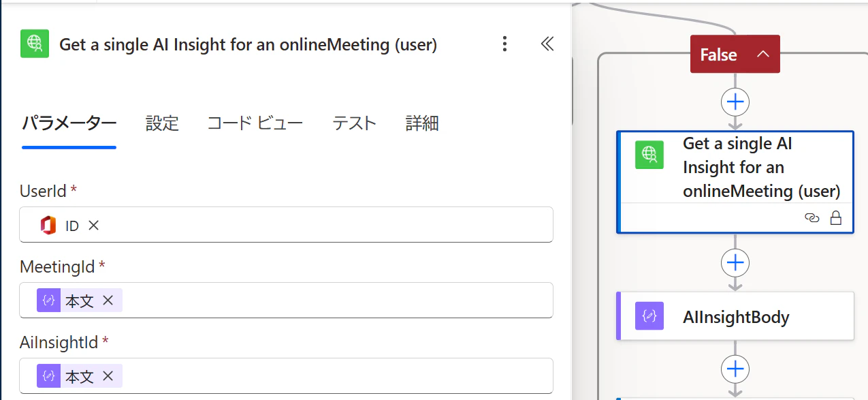This screenshot has height=400, width=868.
Task: Focus the UserId input field
Action: click(x=286, y=225)
